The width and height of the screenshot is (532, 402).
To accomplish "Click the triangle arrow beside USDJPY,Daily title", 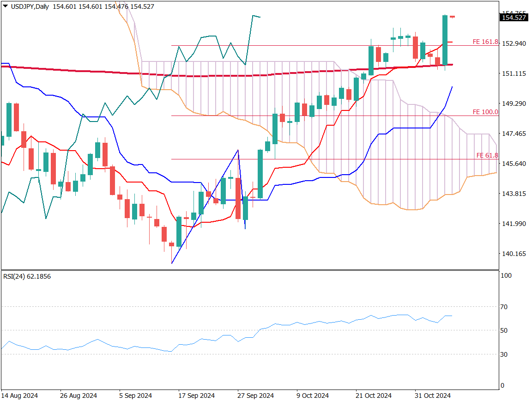I will pyautogui.click(x=5, y=6).
